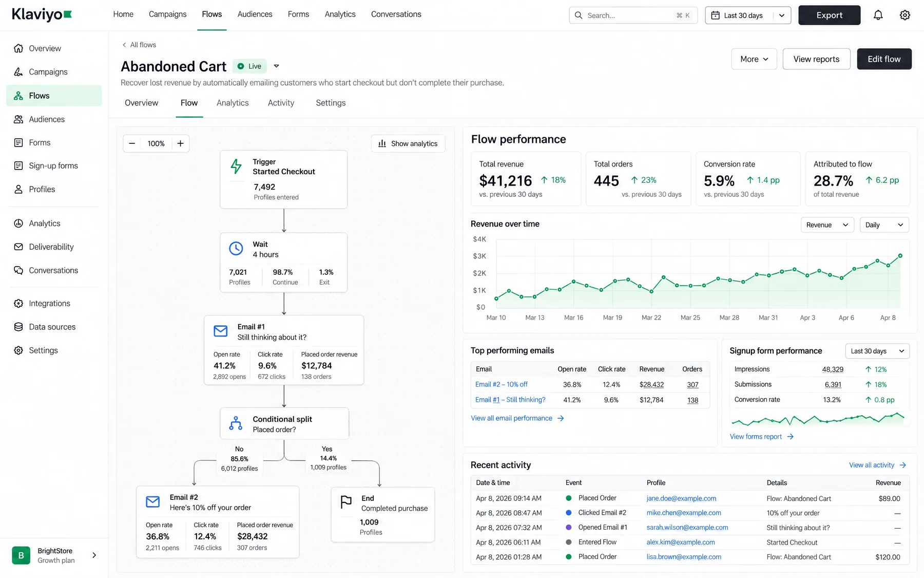Screen dimensions: 924x578
Task: Open Audiences in the top navigation
Action: 255,14
